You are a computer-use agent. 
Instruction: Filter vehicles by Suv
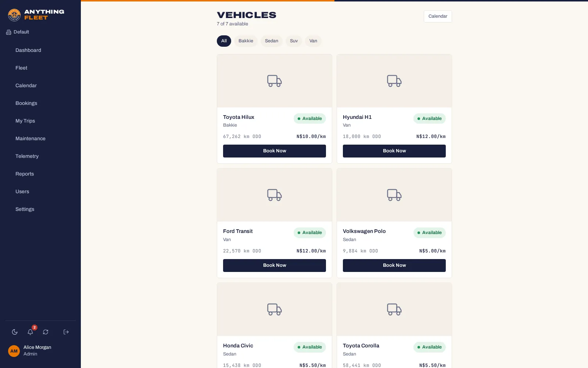coord(294,41)
